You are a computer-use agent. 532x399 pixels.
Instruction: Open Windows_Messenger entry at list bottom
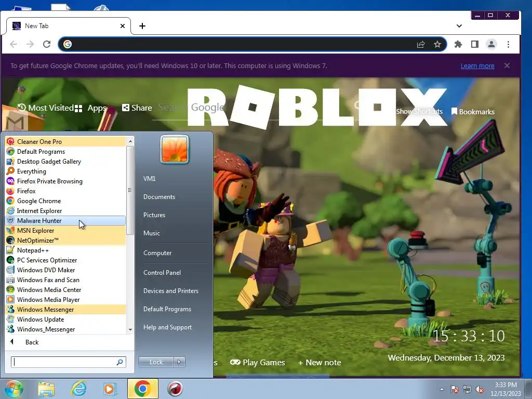pos(65,329)
